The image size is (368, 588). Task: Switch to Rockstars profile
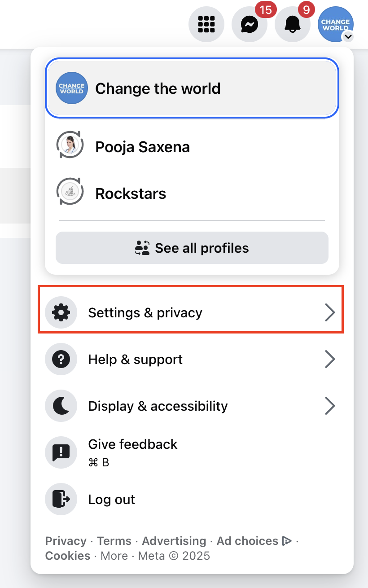131,193
